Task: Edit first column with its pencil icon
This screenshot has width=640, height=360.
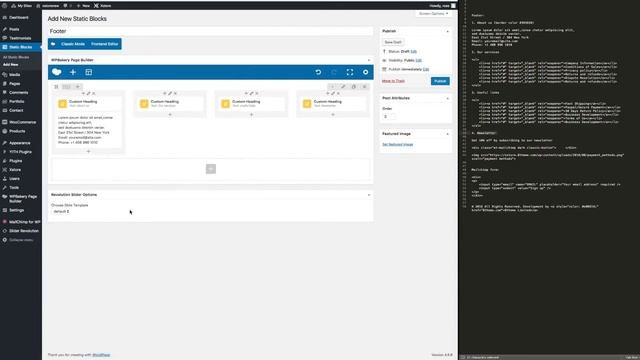Action: click(88, 93)
